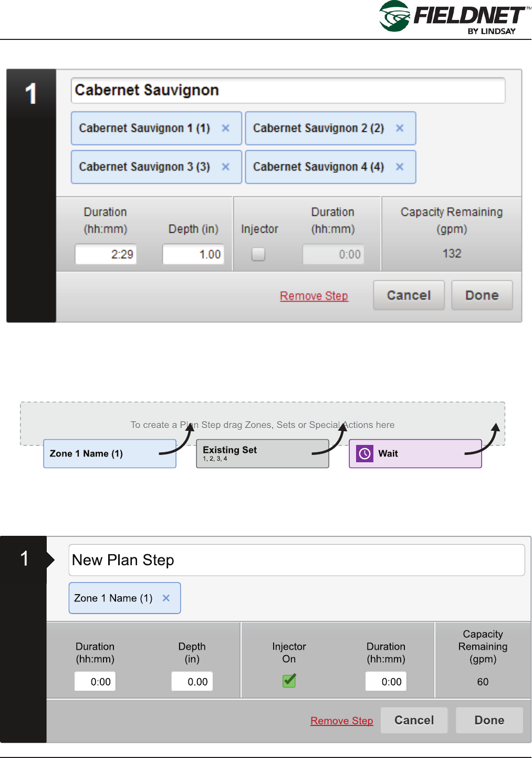Viewport: 532px width, 758px height.
Task: Remove Cabernet Sauvignon 1 zone chip
Action: click(226, 128)
